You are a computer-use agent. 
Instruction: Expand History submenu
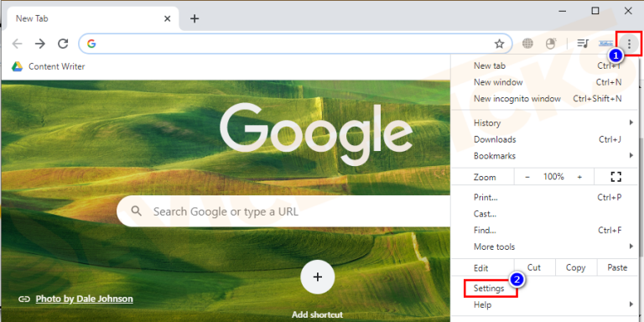[x=545, y=122]
